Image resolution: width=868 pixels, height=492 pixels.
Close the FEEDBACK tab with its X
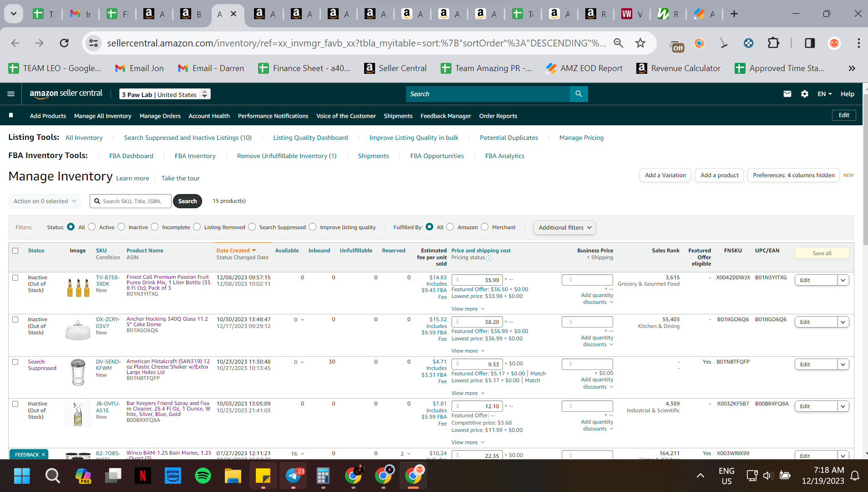coord(44,455)
